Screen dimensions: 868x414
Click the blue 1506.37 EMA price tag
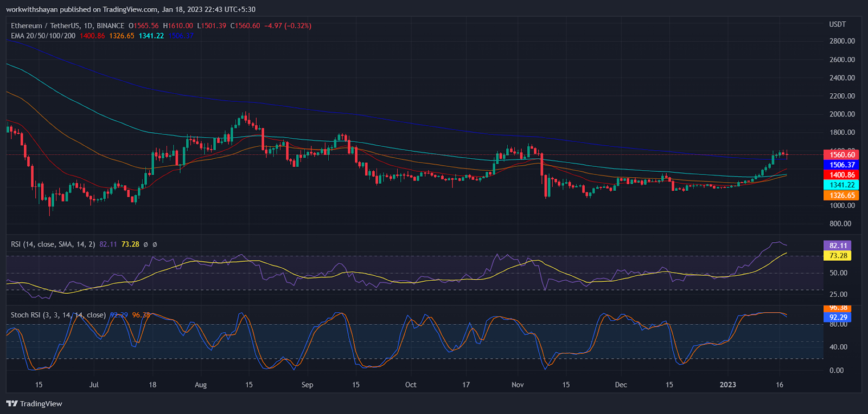pyautogui.click(x=841, y=165)
